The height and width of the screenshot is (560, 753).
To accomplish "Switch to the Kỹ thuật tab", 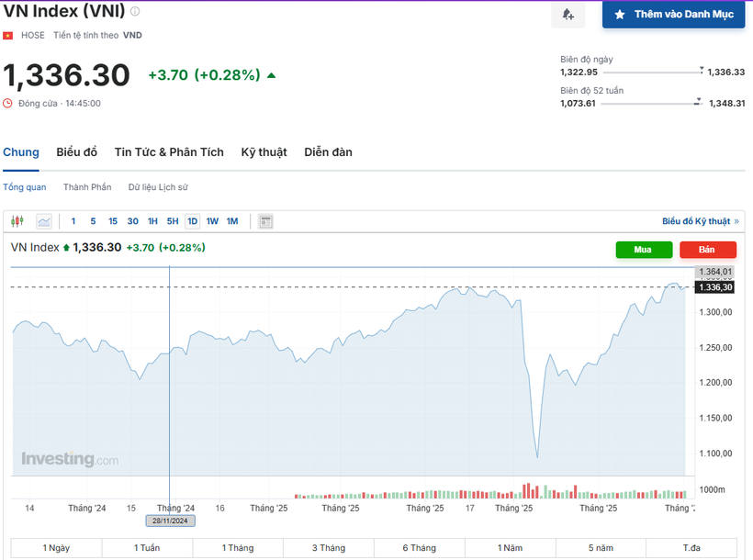I will [x=264, y=151].
